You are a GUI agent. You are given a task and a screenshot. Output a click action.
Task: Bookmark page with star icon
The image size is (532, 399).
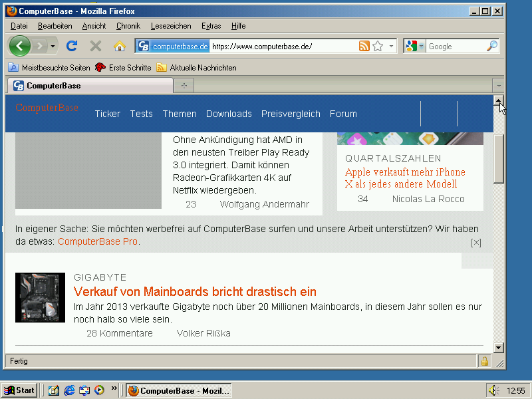click(378, 46)
